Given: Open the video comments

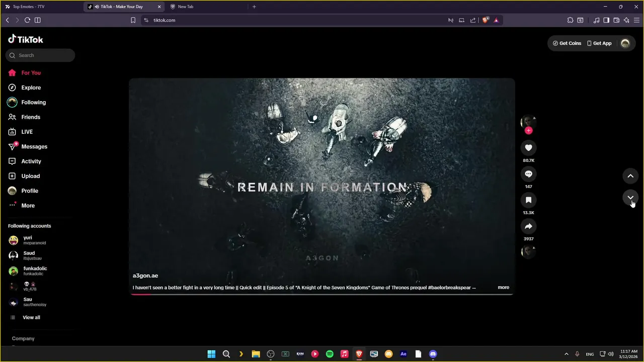Looking at the screenshot, I should pyautogui.click(x=528, y=173).
